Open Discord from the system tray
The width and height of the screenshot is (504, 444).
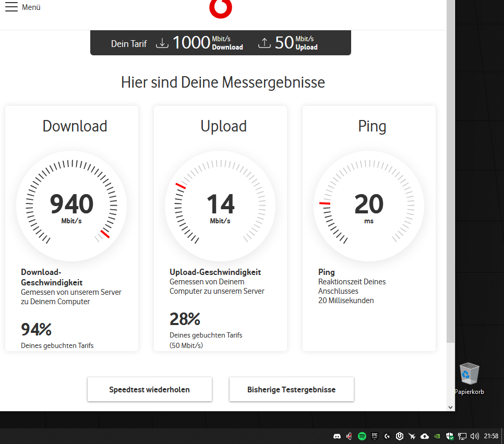click(x=337, y=436)
